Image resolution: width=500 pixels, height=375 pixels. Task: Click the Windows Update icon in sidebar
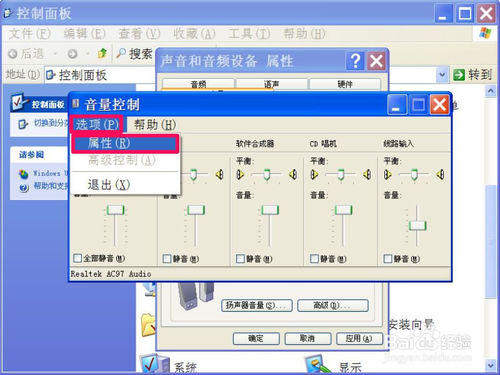coord(24,174)
